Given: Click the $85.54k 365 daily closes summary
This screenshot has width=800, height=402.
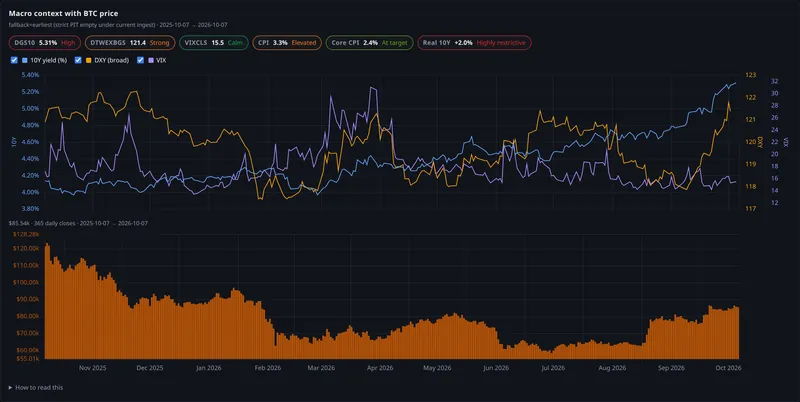Looking at the screenshot, I should 78,223.
